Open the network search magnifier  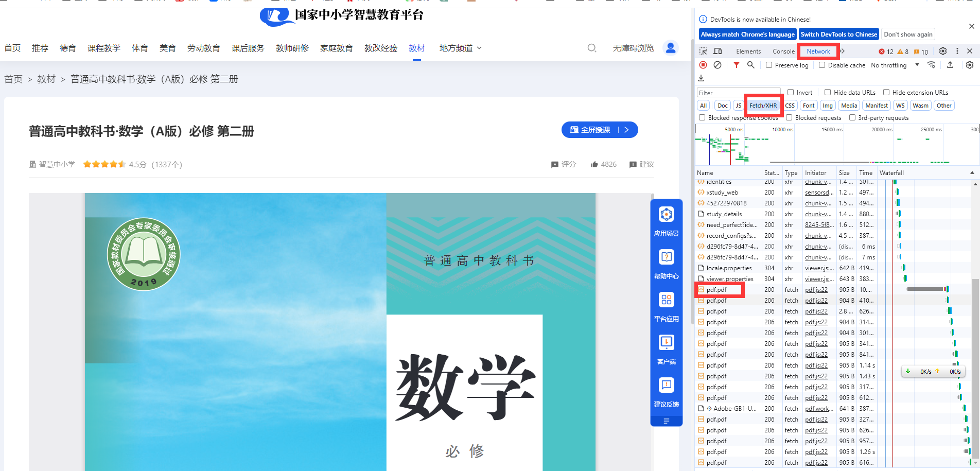pyautogui.click(x=751, y=65)
